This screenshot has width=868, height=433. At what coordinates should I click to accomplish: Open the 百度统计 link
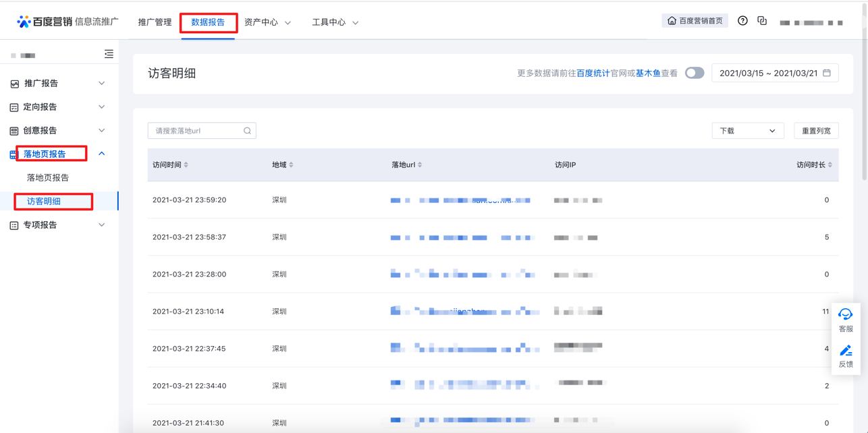(593, 73)
